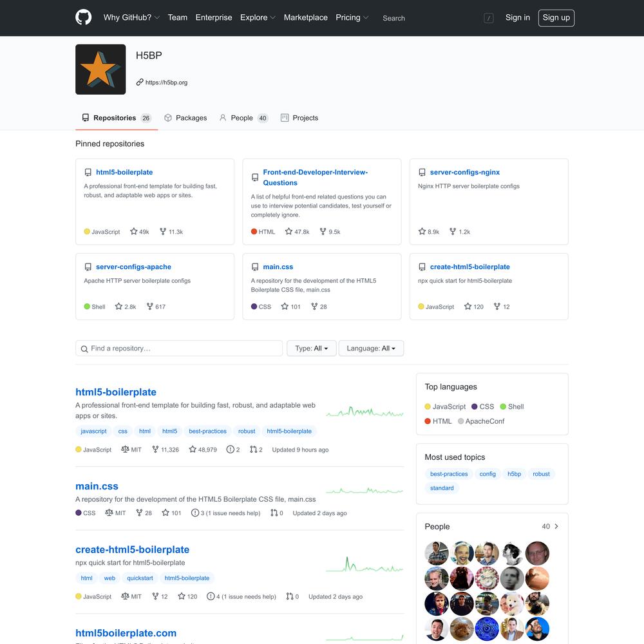Switch to the Packages tab
Screen dimensions: 644x644
point(185,118)
